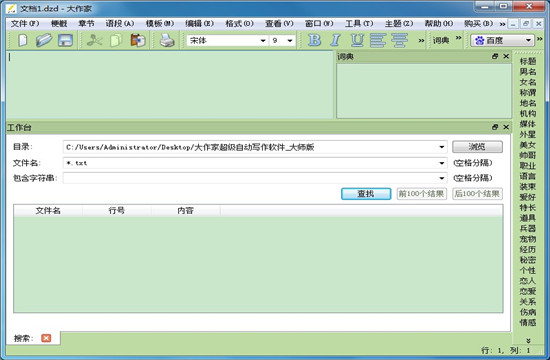This screenshot has height=360, width=550.
Task: Open the 梗概 menu
Action: [59, 24]
